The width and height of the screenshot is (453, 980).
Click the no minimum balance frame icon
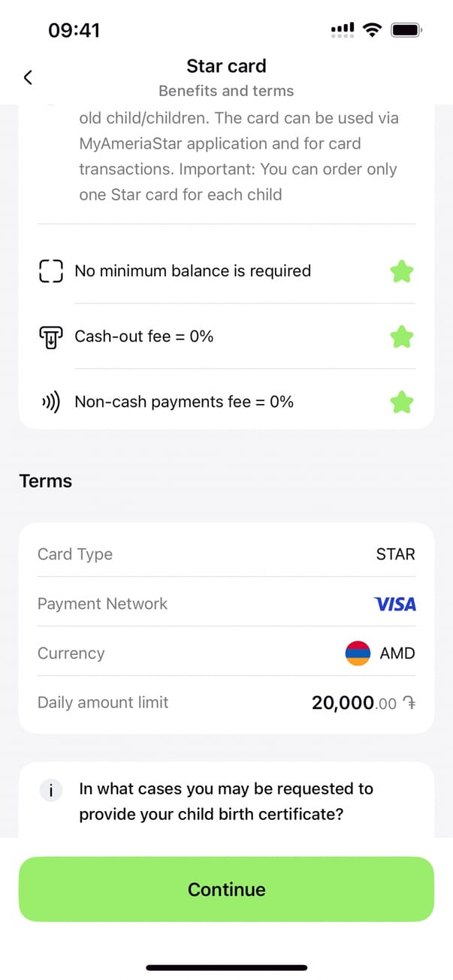coord(50,271)
